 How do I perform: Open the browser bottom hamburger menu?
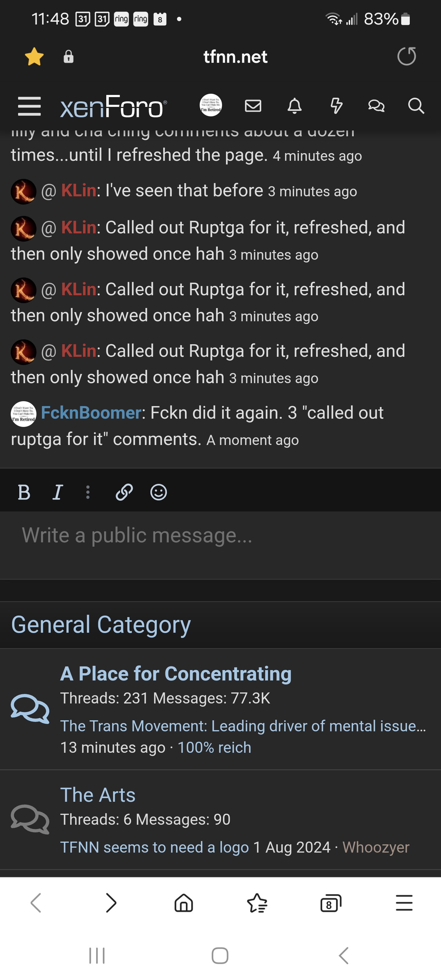[x=404, y=903]
